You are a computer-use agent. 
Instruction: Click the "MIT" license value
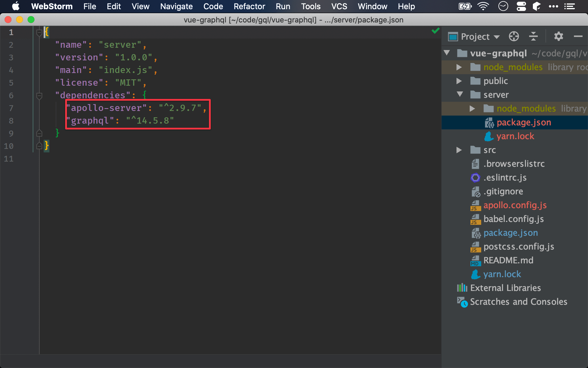click(x=128, y=83)
